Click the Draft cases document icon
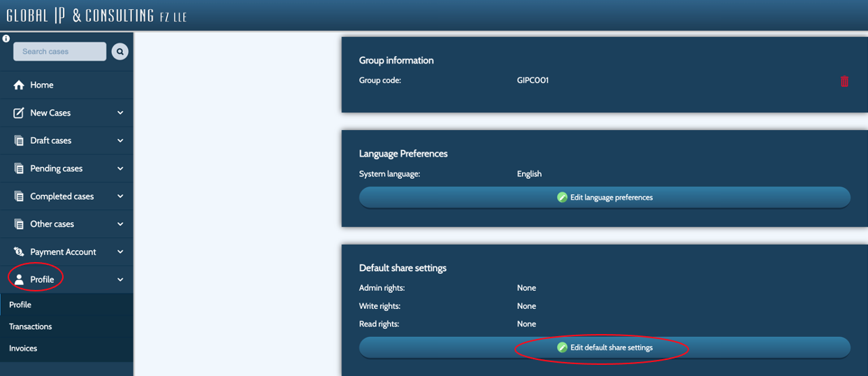868x376 pixels. (19, 140)
